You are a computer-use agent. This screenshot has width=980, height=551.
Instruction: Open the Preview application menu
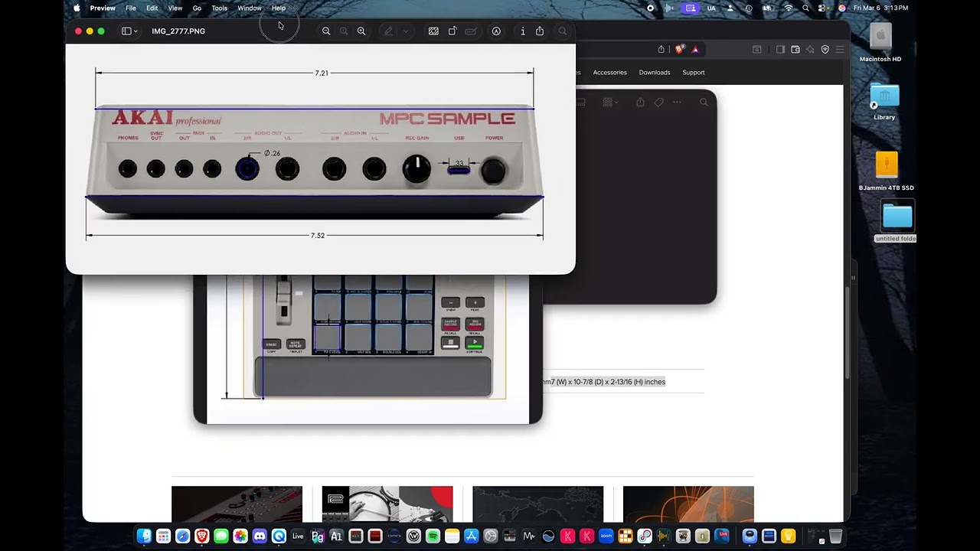click(x=103, y=8)
